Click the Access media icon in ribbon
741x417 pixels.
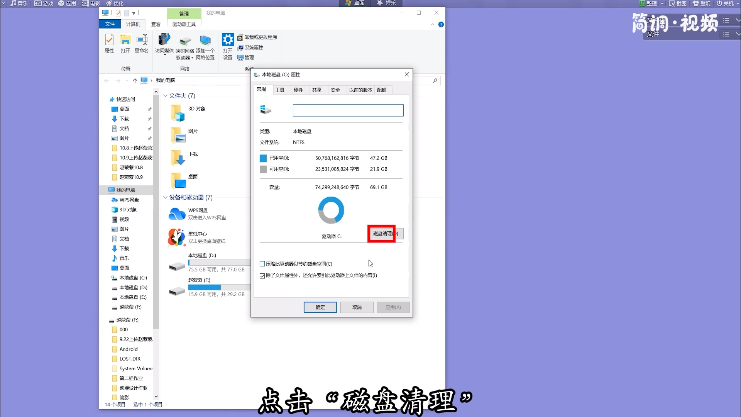[x=164, y=41]
